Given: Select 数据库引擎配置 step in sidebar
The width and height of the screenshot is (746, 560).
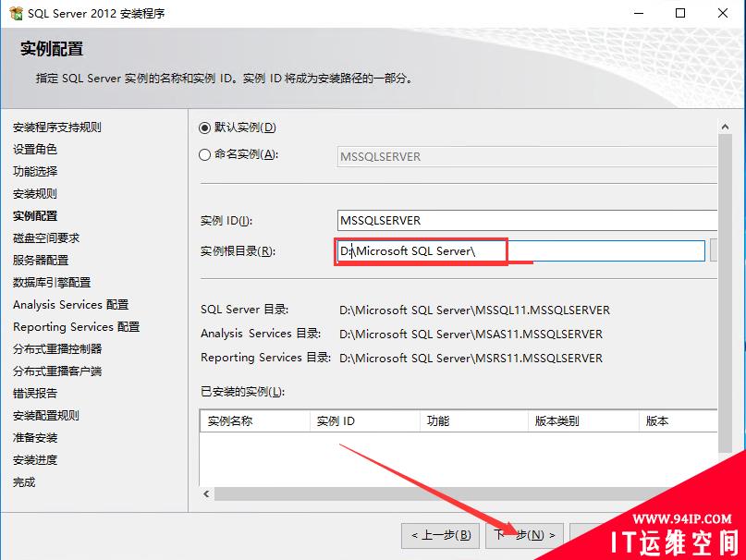Looking at the screenshot, I should (52, 283).
